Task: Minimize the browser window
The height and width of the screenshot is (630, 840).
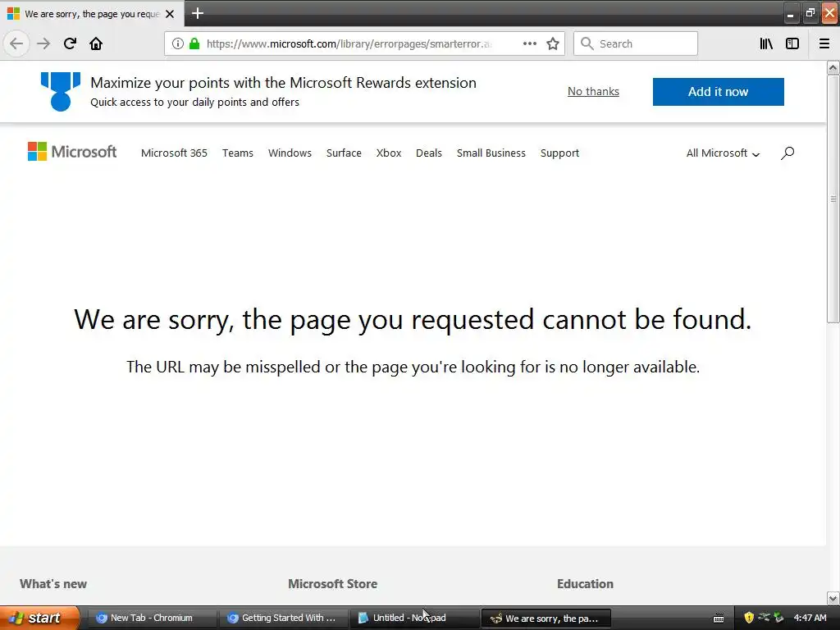Action: point(790,14)
